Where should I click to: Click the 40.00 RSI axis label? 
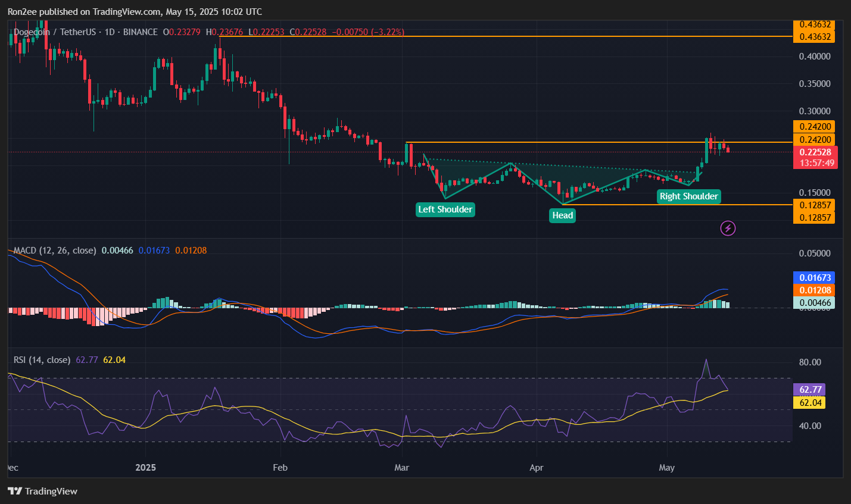coord(809,426)
